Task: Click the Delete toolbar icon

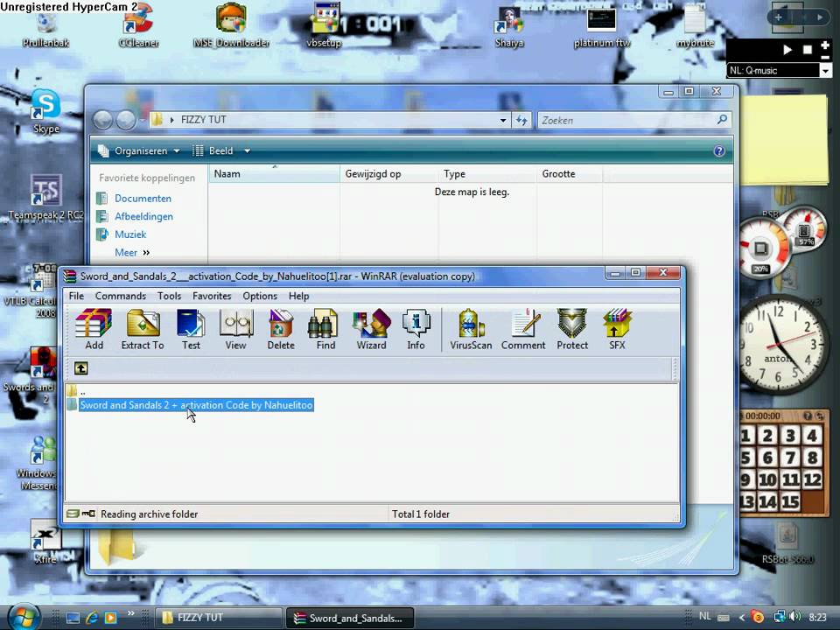Action: tap(281, 329)
